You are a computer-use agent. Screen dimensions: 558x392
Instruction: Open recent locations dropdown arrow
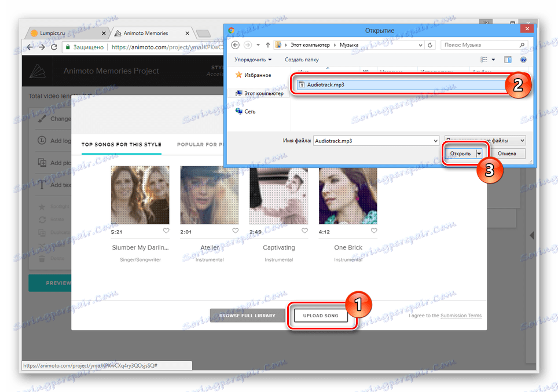pos(258,45)
